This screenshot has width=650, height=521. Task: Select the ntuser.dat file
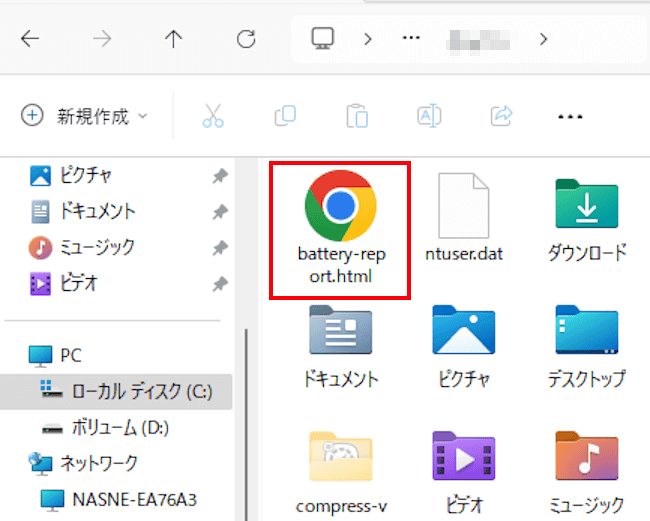tap(464, 218)
